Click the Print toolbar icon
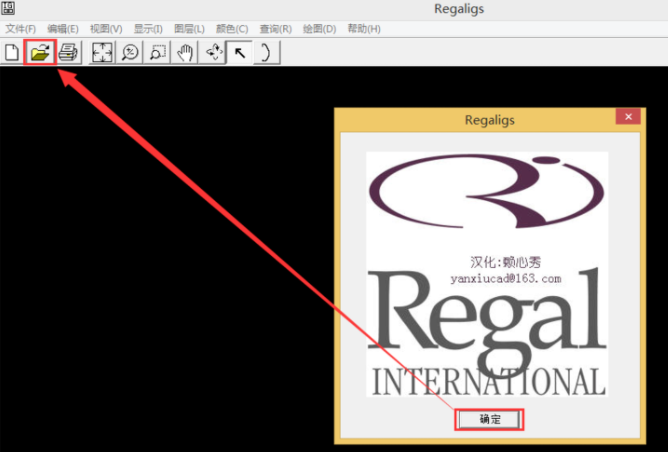This screenshot has height=452, width=668. coord(67,52)
